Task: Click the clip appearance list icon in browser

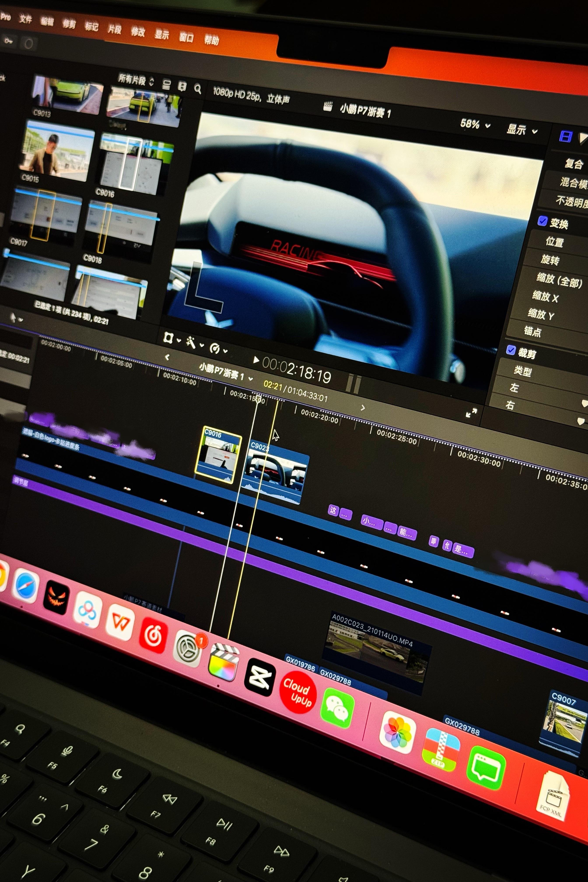Action: [x=166, y=84]
